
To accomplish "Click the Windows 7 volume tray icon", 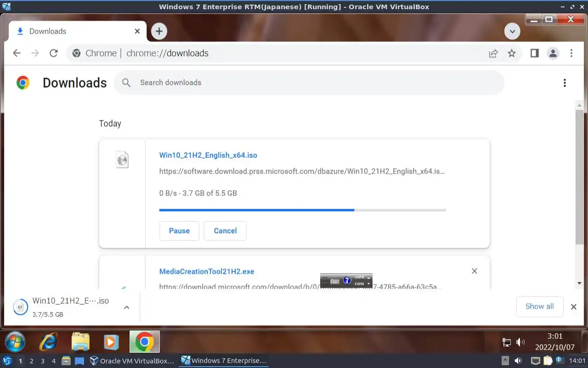I will (x=520, y=342).
